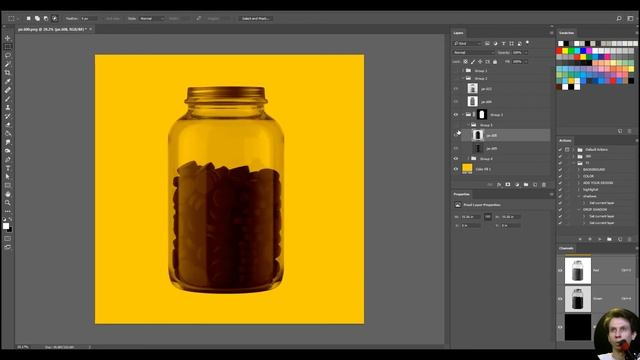This screenshot has width=640, height=360.
Task: Select the Eyedropper tool
Action: (x=7, y=81)
